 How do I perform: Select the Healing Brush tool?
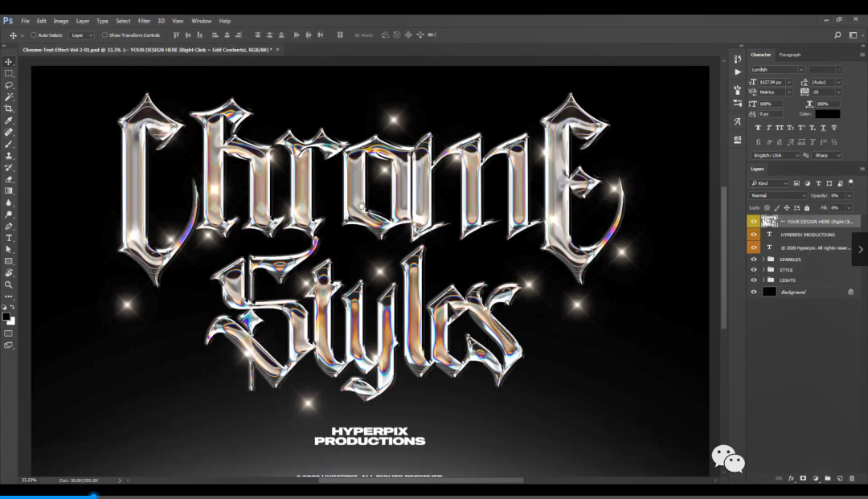[8, 133]
